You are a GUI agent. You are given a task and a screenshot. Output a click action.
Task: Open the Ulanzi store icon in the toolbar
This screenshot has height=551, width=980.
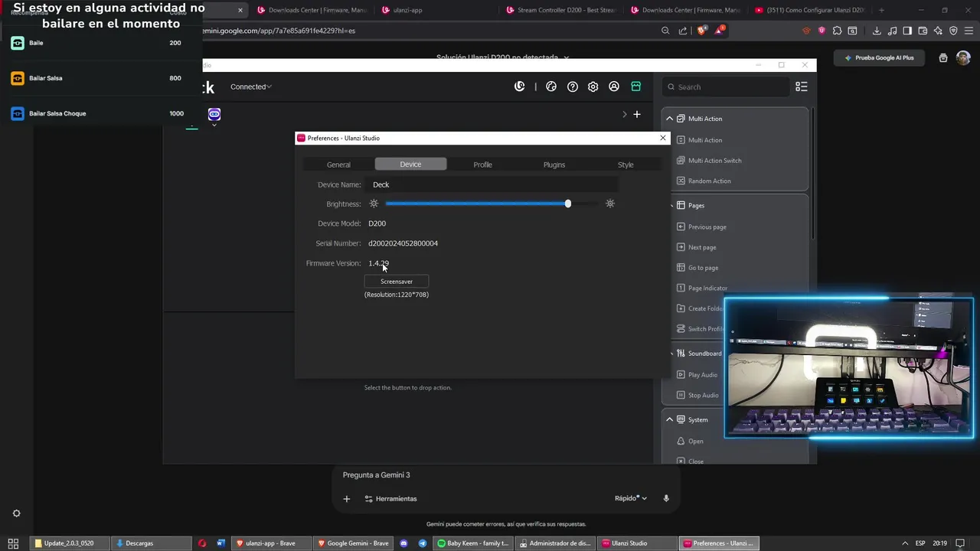click(635, 86)
